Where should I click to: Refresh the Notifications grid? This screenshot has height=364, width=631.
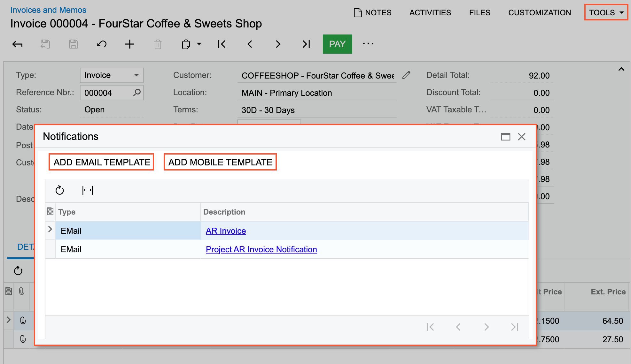coord(60,190)
